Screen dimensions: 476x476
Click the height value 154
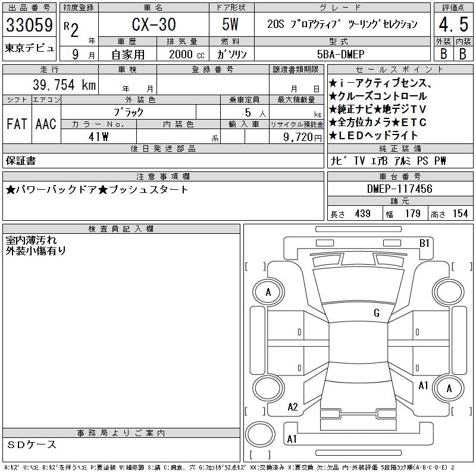point(460,214)
